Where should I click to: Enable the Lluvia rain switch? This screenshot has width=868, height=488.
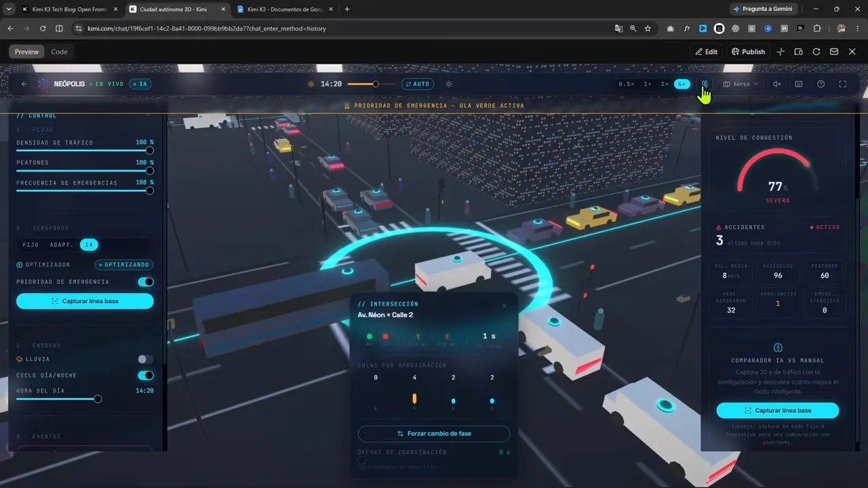[145, 359]
